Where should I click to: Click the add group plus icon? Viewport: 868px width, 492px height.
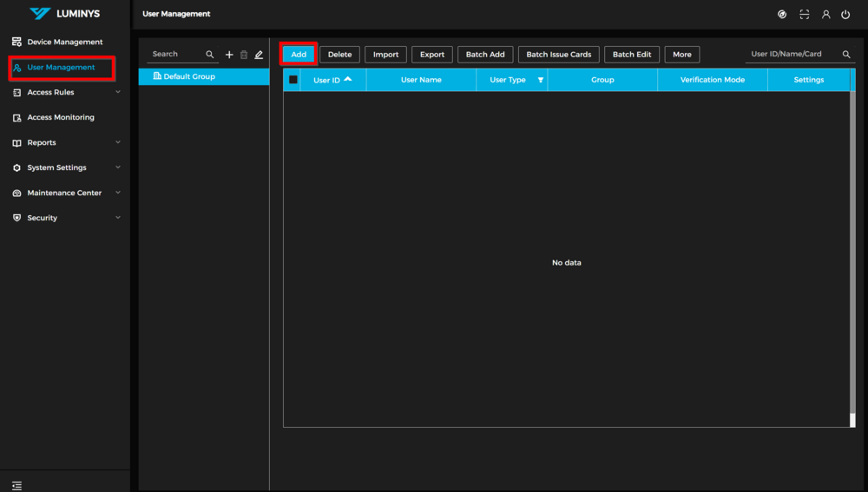pyautogui.click(x=229, y=55)
